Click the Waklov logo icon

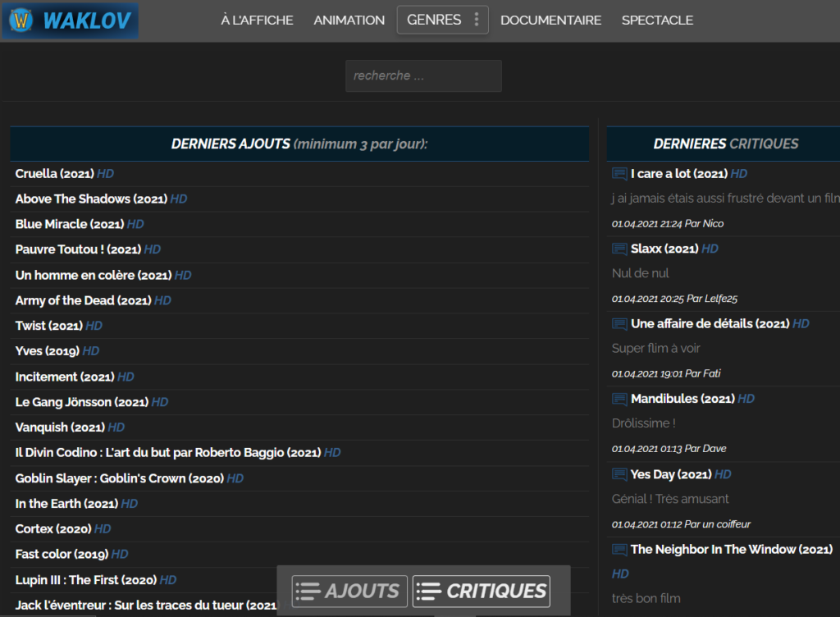coord(21,21)
